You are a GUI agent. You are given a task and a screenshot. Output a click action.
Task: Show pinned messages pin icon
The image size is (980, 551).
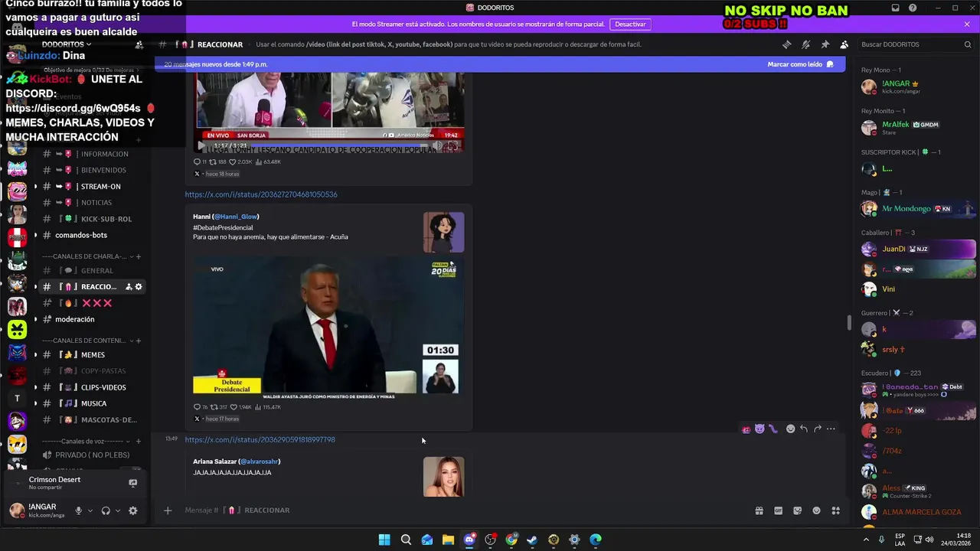(825, 44)
